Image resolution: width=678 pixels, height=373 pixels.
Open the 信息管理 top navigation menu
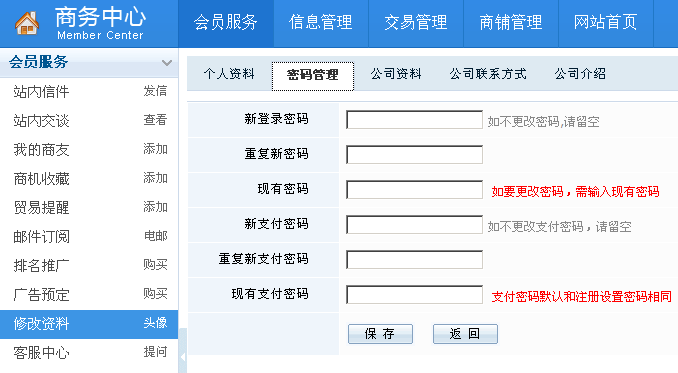tap(321, 23)
